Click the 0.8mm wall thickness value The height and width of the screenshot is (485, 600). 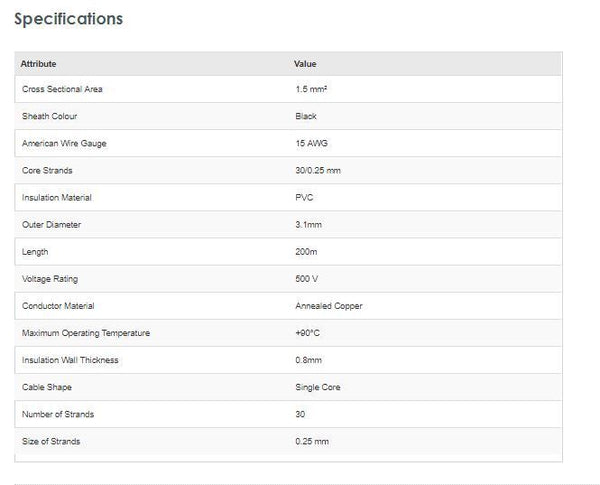(x=309, y=360)
